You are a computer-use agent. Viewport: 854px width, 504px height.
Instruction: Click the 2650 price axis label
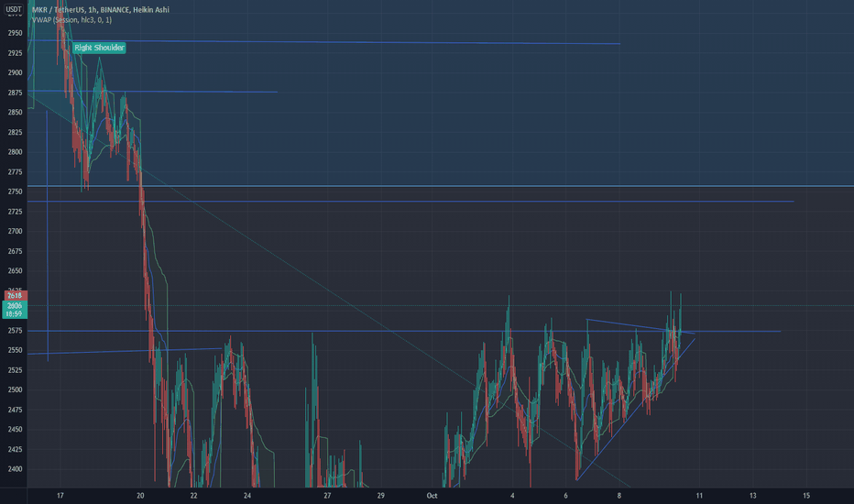(x=16, y=271)
